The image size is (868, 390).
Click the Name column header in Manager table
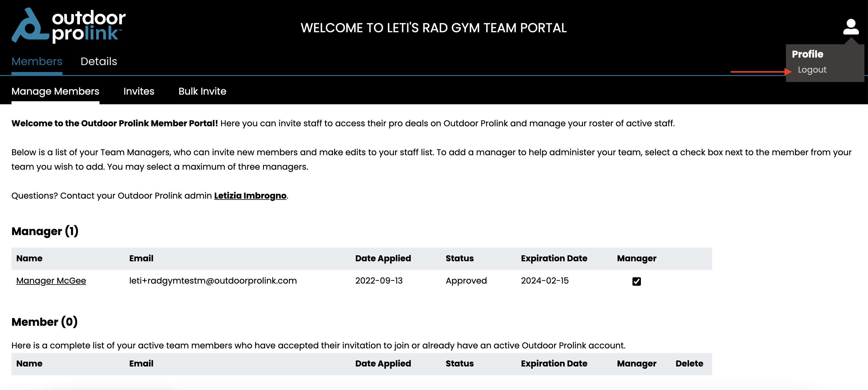(29, 258)
